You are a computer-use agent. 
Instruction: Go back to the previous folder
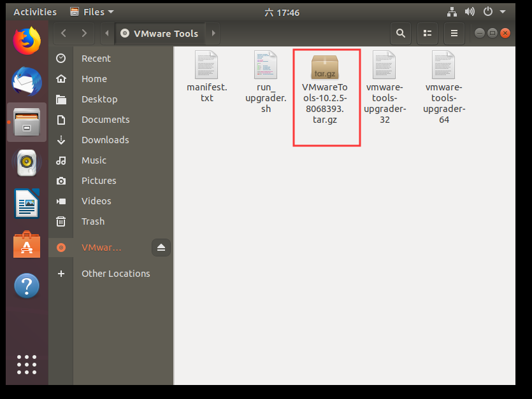pos(64,33)
